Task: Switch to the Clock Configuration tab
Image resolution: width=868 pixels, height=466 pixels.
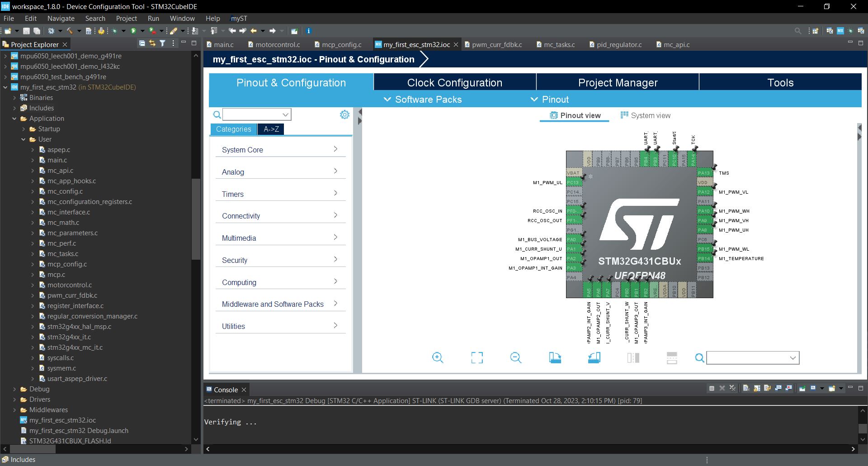Action: tap(454, 83)
